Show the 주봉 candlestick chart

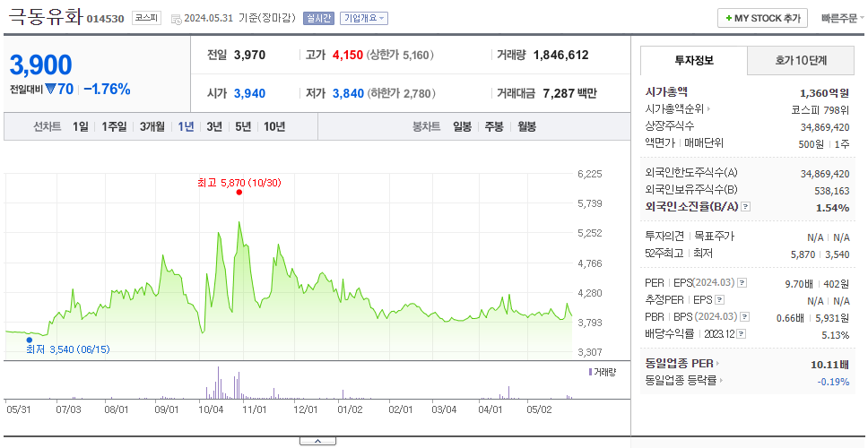coord(494,126)
